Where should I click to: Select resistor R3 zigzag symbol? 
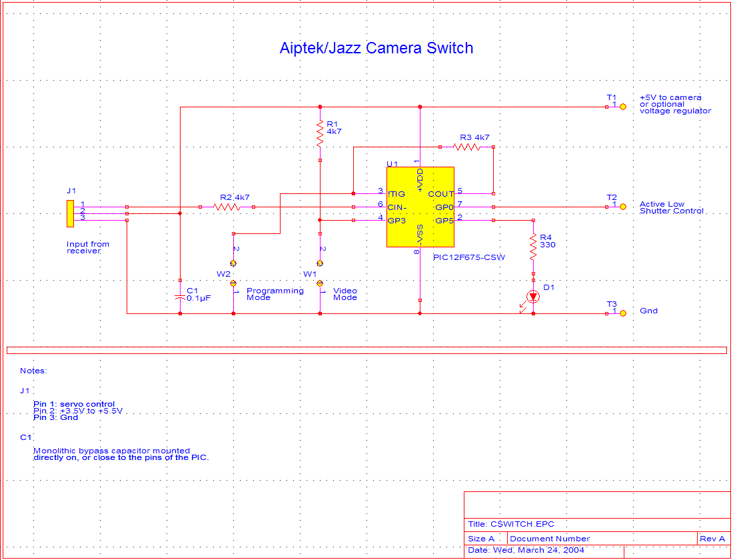[x=466, y=147]
